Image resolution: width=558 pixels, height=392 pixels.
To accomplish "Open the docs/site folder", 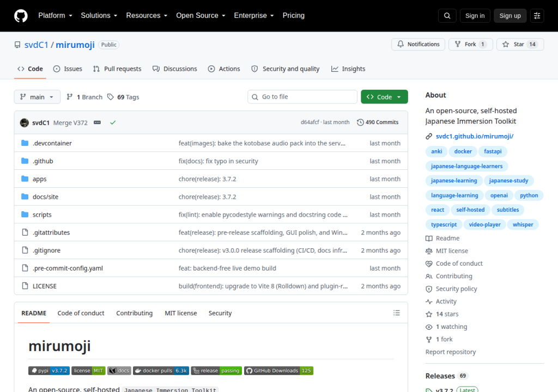I will [46, 197].
